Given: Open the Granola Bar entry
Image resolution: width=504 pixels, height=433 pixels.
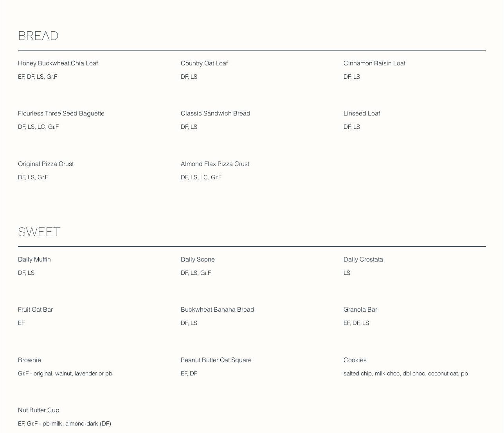Looking at the screenshot, I should [360, 310].
